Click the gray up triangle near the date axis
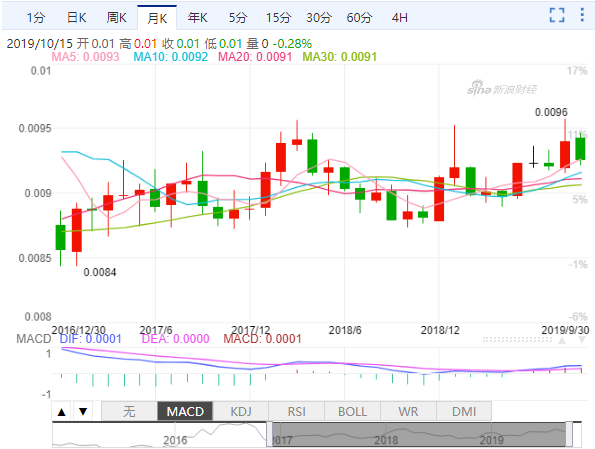 (562, 340)
